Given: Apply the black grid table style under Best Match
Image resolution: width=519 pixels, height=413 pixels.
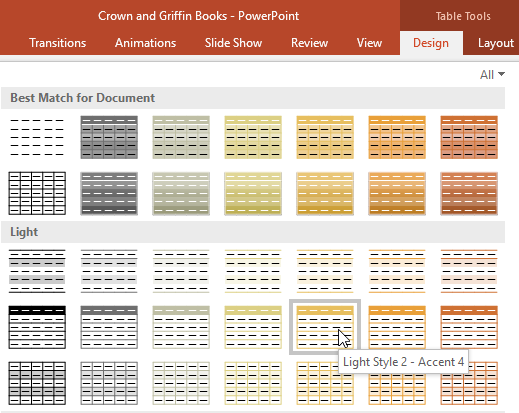Looking at the screenshot, I should click(37, 193).
